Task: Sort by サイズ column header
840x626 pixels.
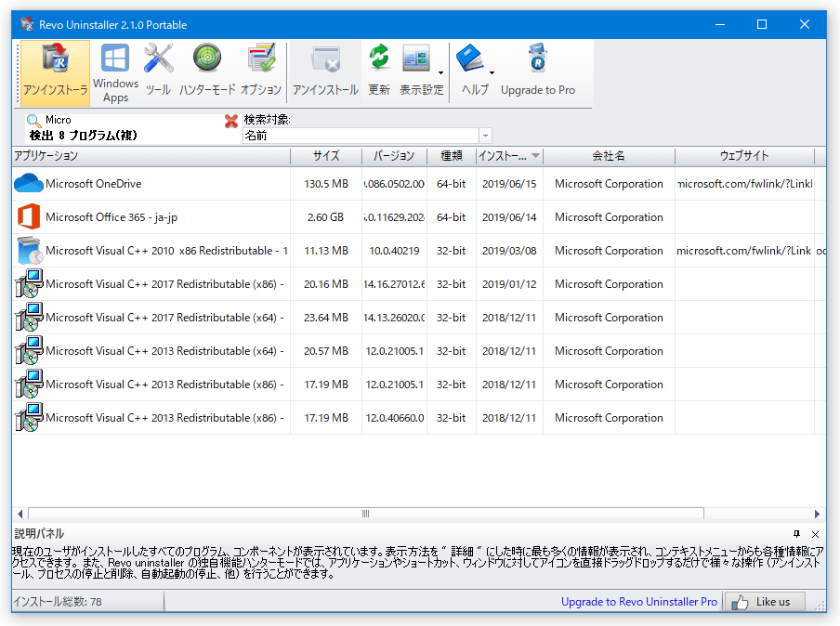Action: [x=326, y=156]
